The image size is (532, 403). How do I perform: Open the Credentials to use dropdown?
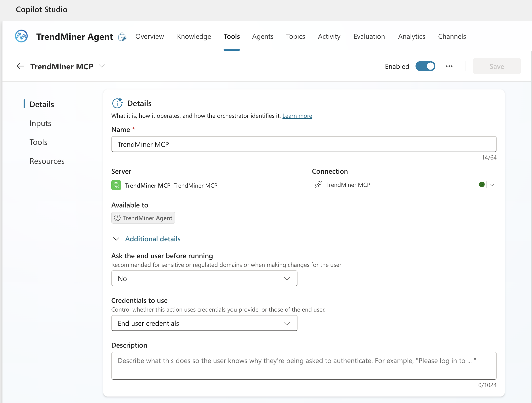coord(204,323)
